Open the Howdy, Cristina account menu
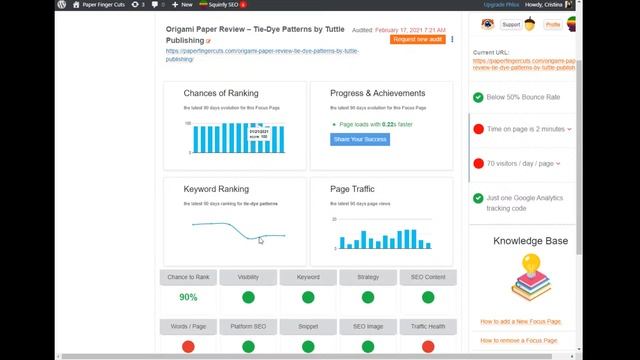Screen dimensions: 640x360 point(543,4)
